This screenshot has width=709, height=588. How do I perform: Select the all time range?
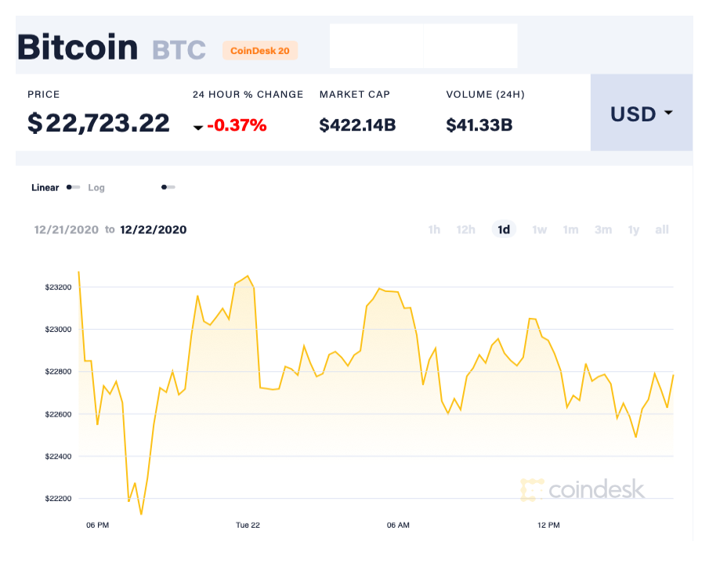(662, 229)
